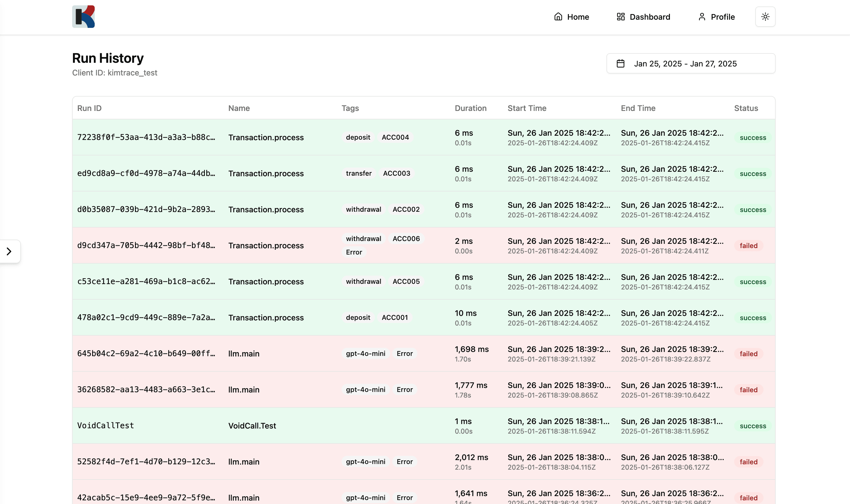The image size is (850, 504).
Task: Click the VoidCall.Test name cell
Action: (x=252, y=425)
